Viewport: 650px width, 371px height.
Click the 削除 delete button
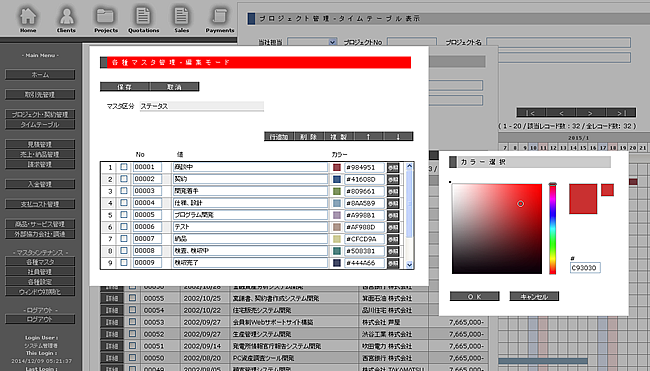[308, 136]
